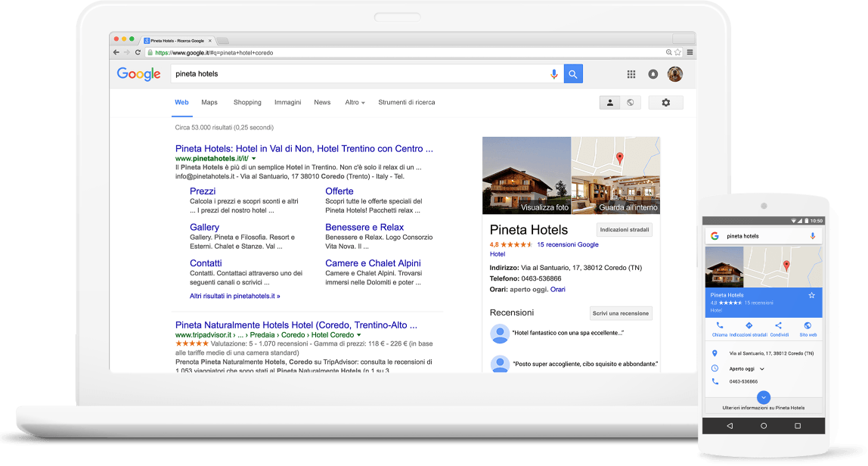Switch to the Immagini tab

[x=287, y=102]
